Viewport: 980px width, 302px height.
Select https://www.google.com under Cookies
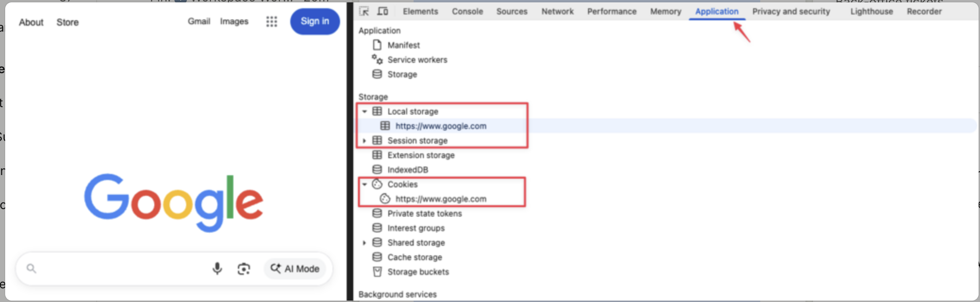click(x=441, y=199)
